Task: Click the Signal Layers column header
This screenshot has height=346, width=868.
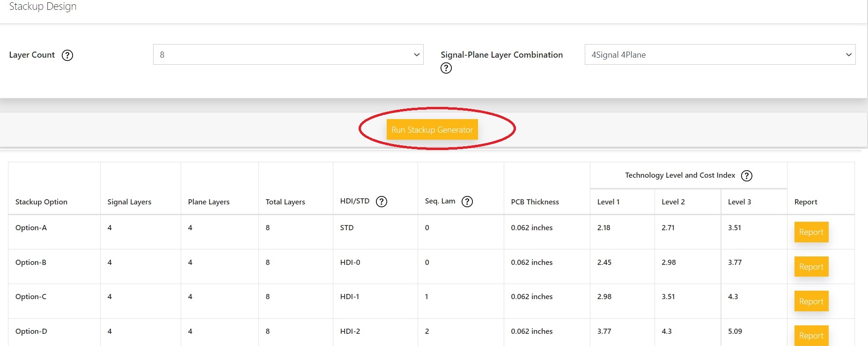Action: (x=129, y=202)
